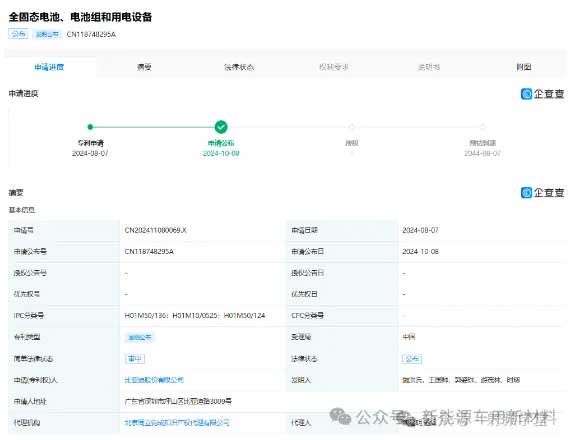Viewport: 575px width, 440px height.
Task: Select the 权利要求 tab
Action: click(334, 67)
